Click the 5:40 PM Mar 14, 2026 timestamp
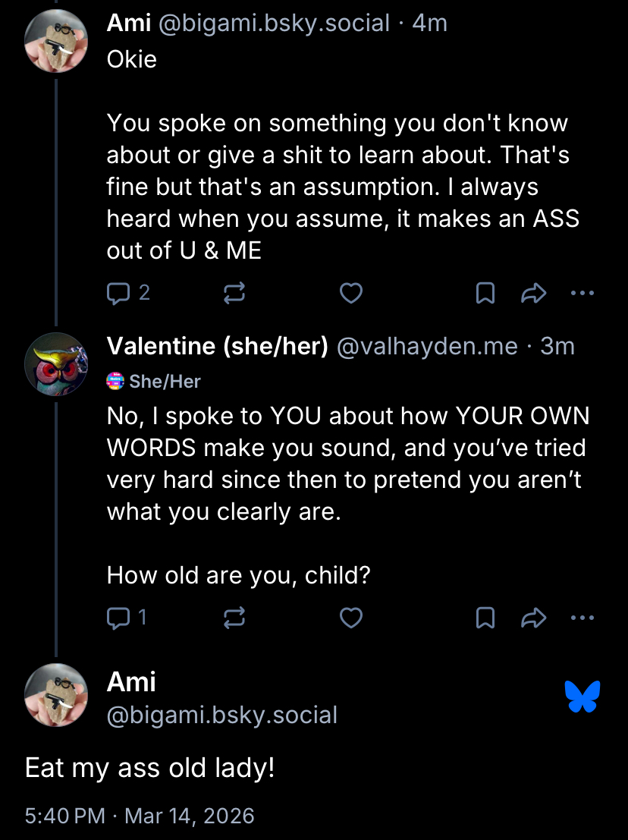 [x=140, y=816]
